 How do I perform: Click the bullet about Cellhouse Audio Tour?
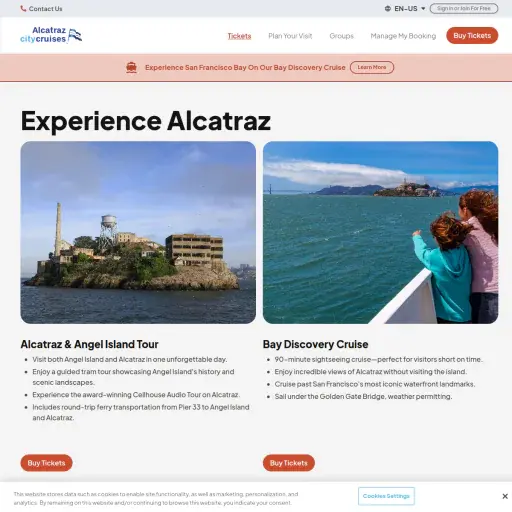point(136,395)
